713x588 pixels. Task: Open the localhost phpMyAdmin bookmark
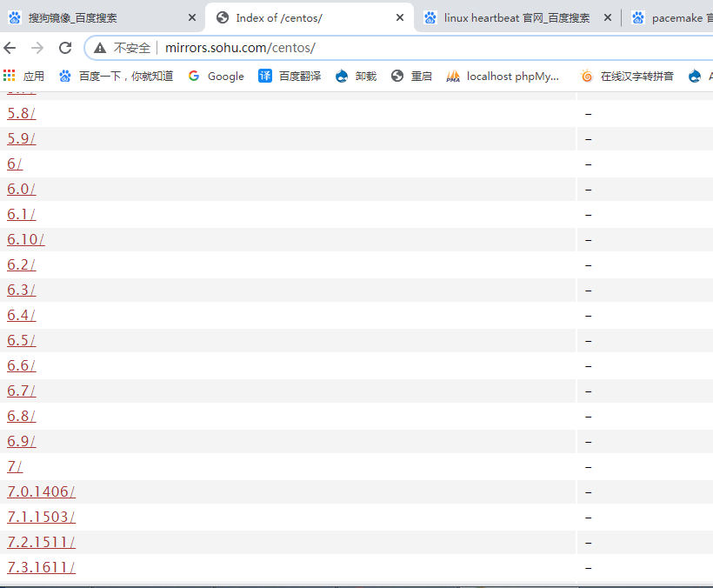[503, 76]
